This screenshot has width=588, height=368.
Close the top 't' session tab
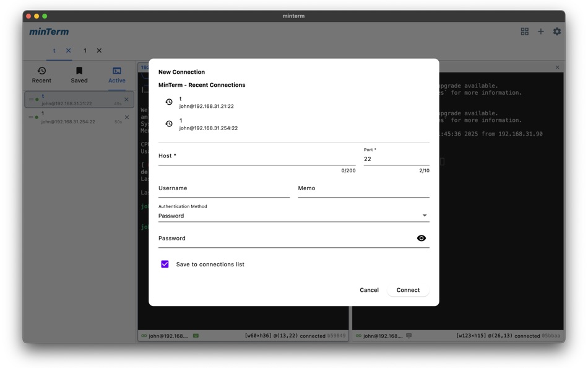(68, 50)
